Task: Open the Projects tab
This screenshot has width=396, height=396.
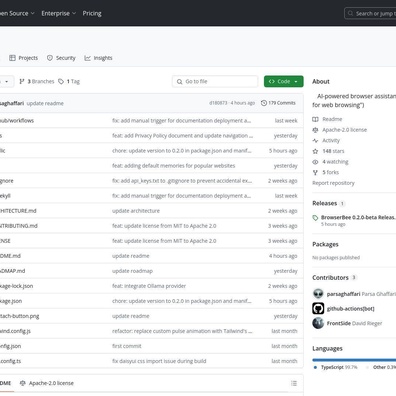Action: pyautogui.click(x=23, y=58)
